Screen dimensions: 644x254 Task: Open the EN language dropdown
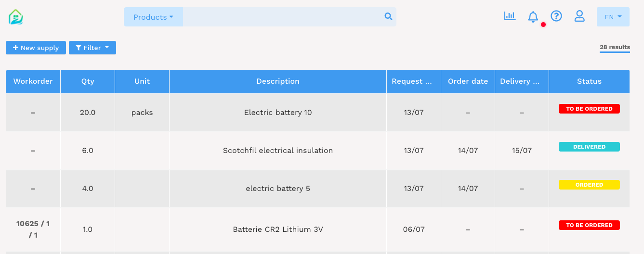coord(613,17)
